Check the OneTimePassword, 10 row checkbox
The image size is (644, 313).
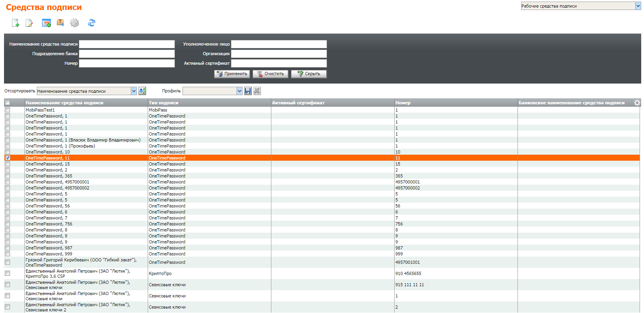pos(7,152)
